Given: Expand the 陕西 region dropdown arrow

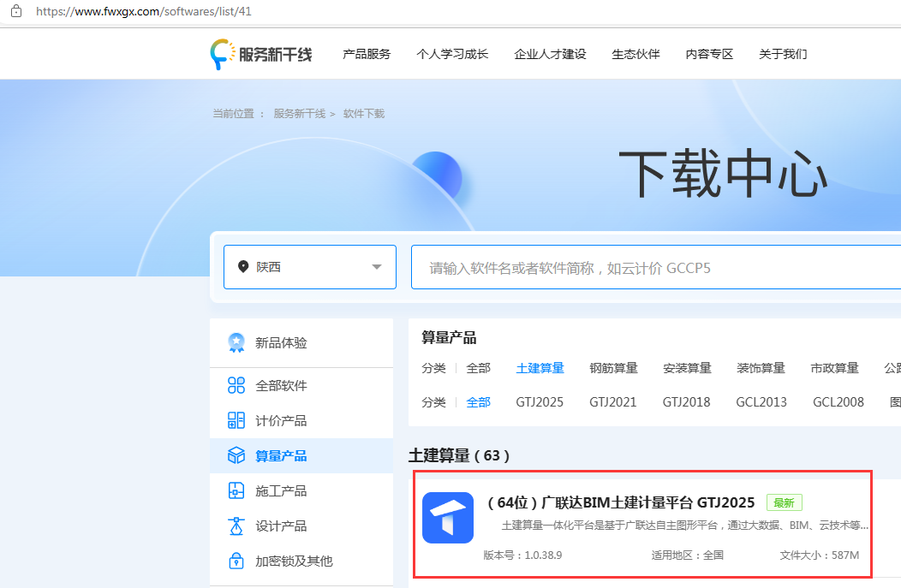Looking at the screenshot, I should click(376, 267).
